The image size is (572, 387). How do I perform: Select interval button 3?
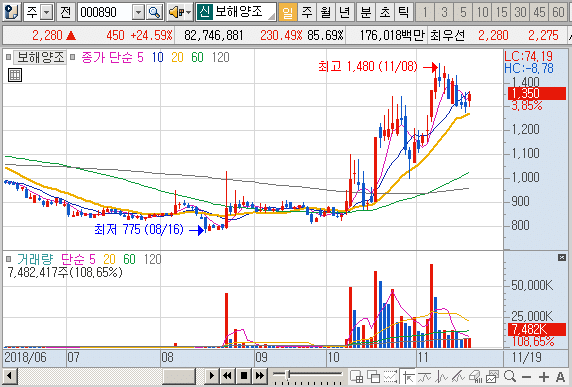click(444, 12)
